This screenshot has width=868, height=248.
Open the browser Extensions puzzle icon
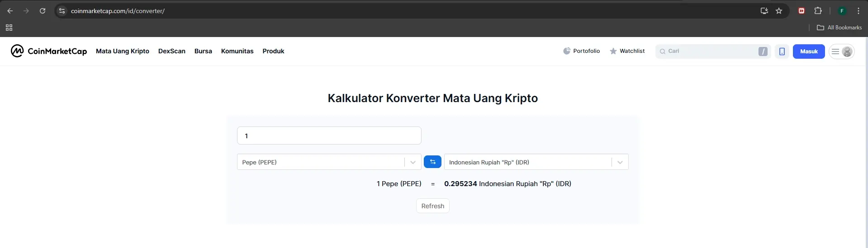[818, 11]
